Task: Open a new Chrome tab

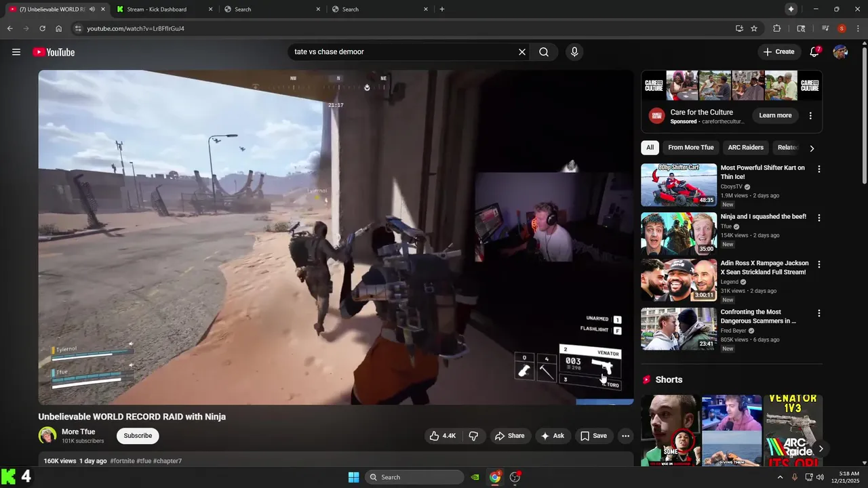Action: click(x=442, y=9)
